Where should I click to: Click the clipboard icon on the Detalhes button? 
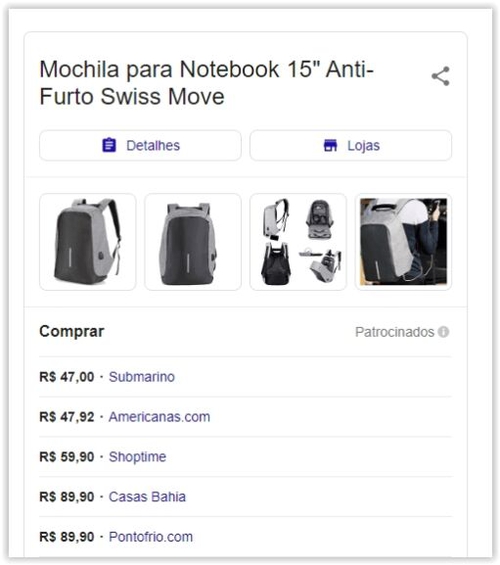pyautogui.click(x=109, y=145)
